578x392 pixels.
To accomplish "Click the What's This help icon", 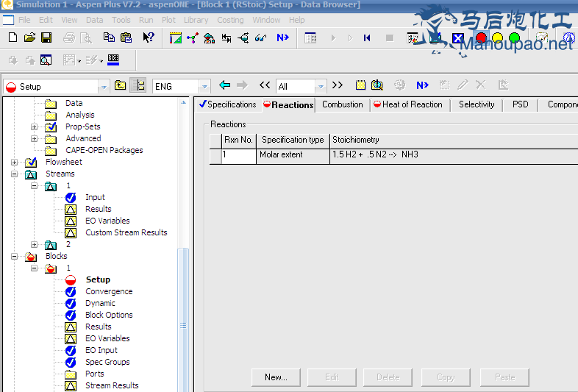I will point(149,38).
